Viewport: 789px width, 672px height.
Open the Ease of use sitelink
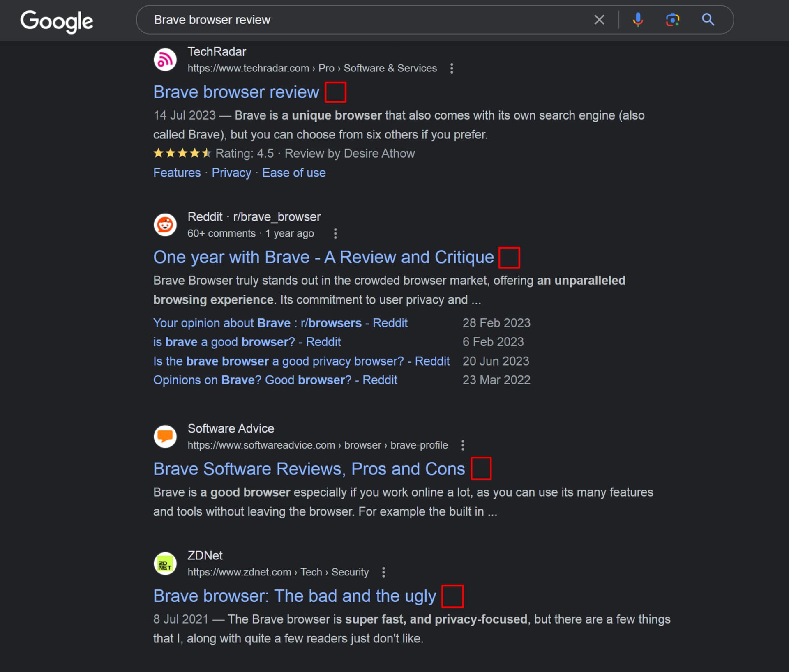tap(294, 173)
